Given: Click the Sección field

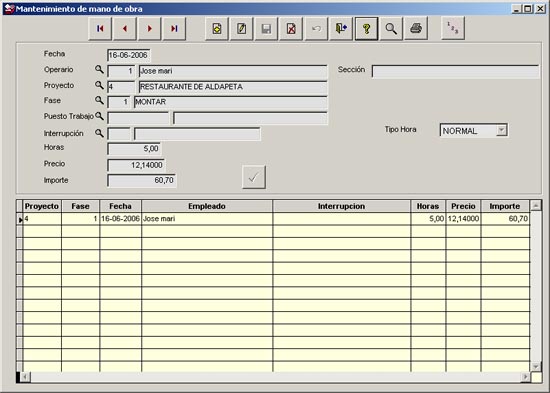Looking at the screenshot, I should click(x=455, y=71).
